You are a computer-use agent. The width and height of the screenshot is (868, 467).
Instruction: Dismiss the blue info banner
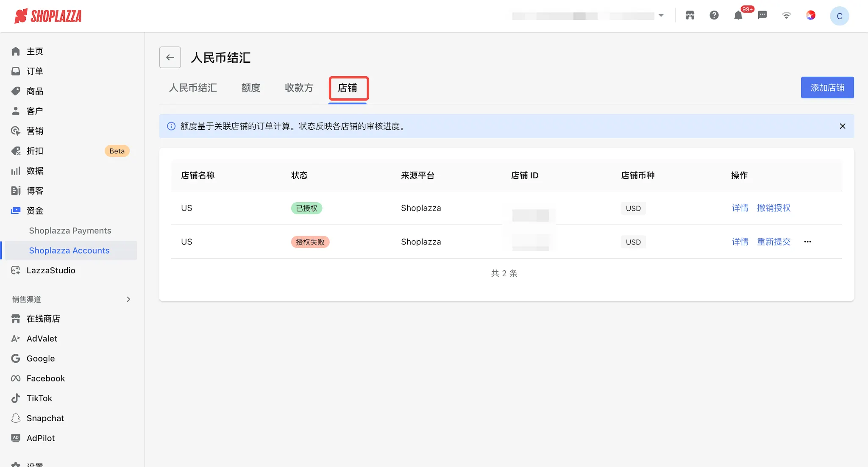pos(843,126)
